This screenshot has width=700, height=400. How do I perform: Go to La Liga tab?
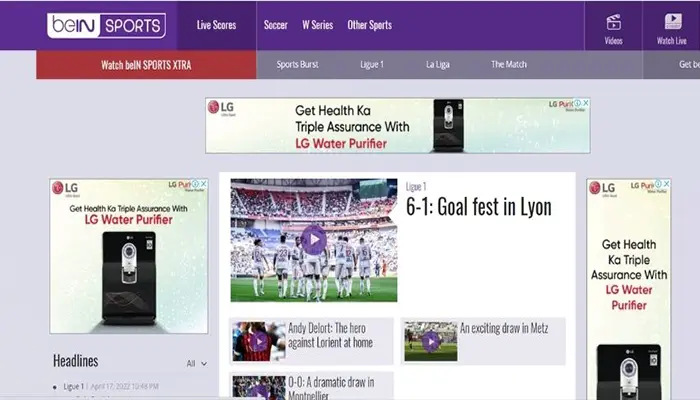438,65
